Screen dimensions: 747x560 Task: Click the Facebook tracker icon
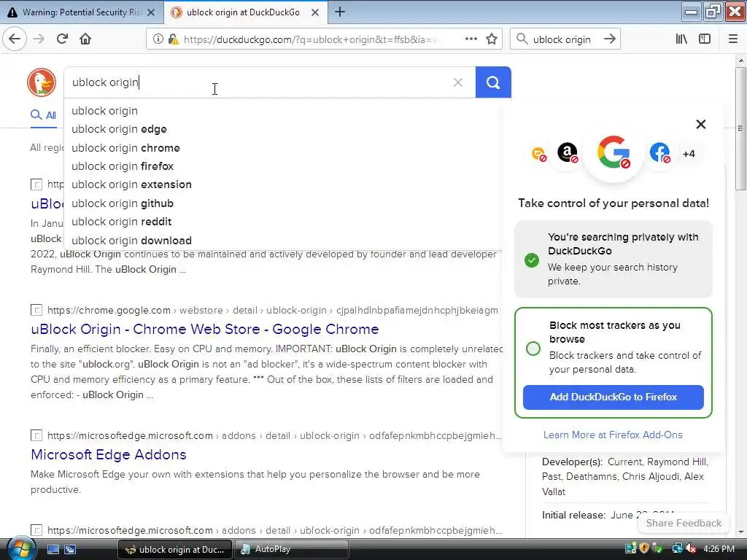[x=659, y=153]
